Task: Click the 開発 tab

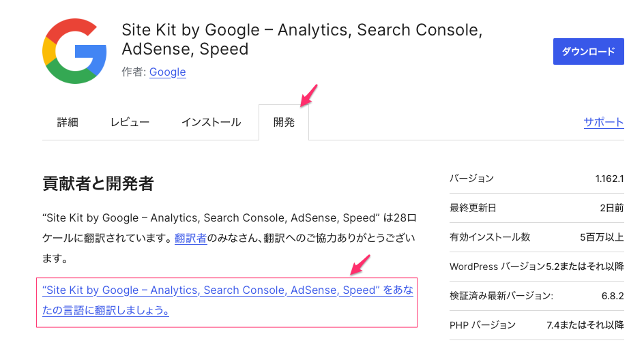Action: point(284,123)
